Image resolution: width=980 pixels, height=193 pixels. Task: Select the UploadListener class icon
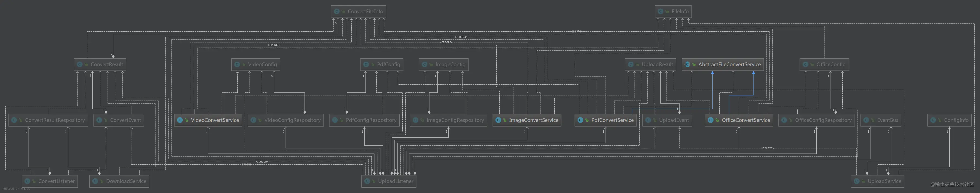click(367, 181)
